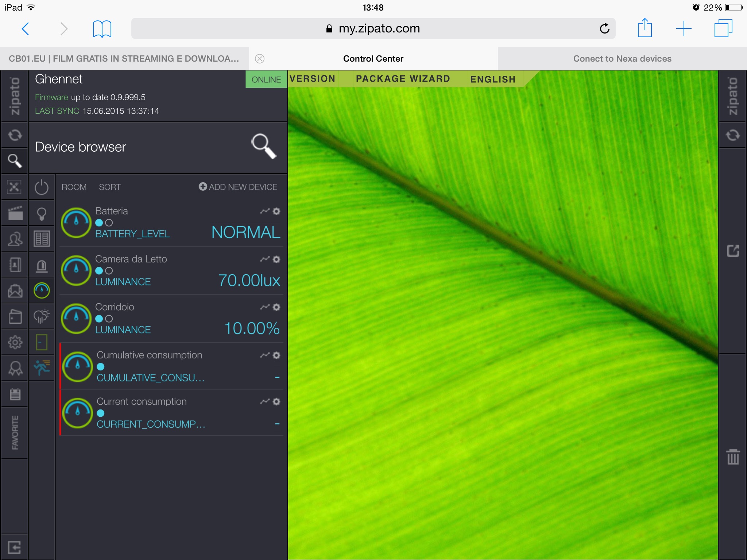Viewport: 747px width, 560px height.
Task: Open the PACKAGE WIZARD menu item
Action: 403,79
